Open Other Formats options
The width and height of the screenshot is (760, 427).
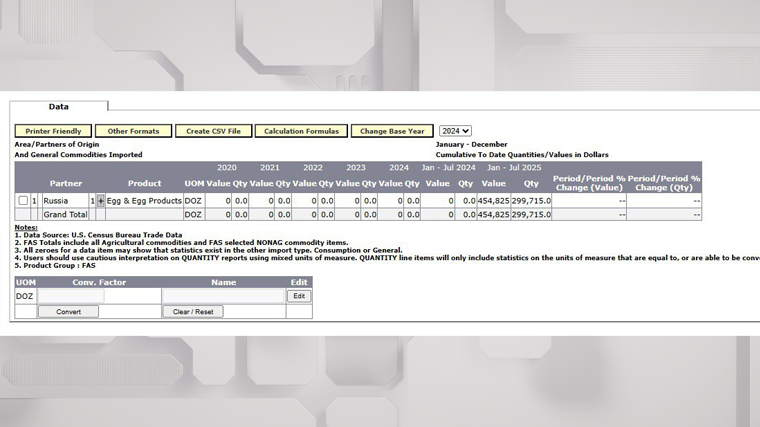(x=133, y=131)
